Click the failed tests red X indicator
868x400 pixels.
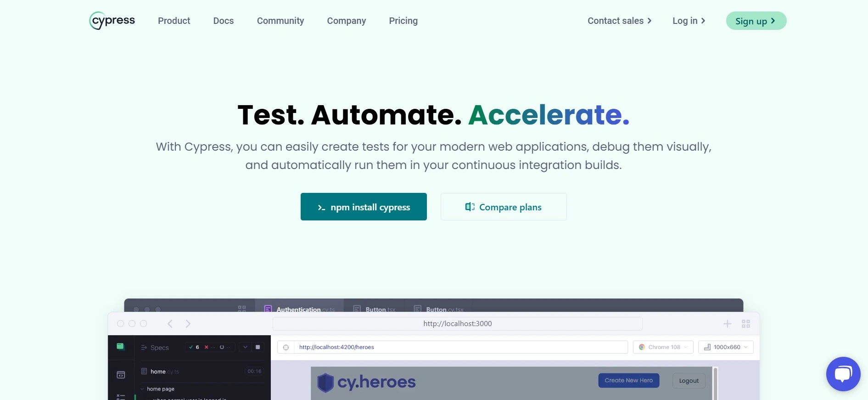pyautogui.click(x=207, y=347)
